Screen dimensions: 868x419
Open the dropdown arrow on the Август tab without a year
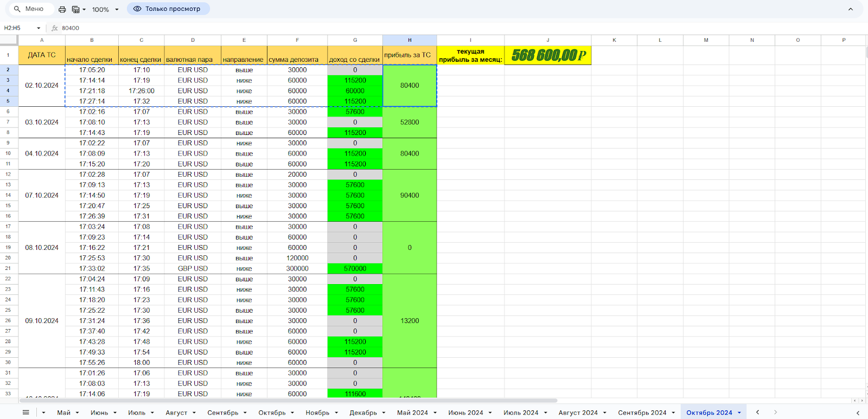tap(194, 413)
